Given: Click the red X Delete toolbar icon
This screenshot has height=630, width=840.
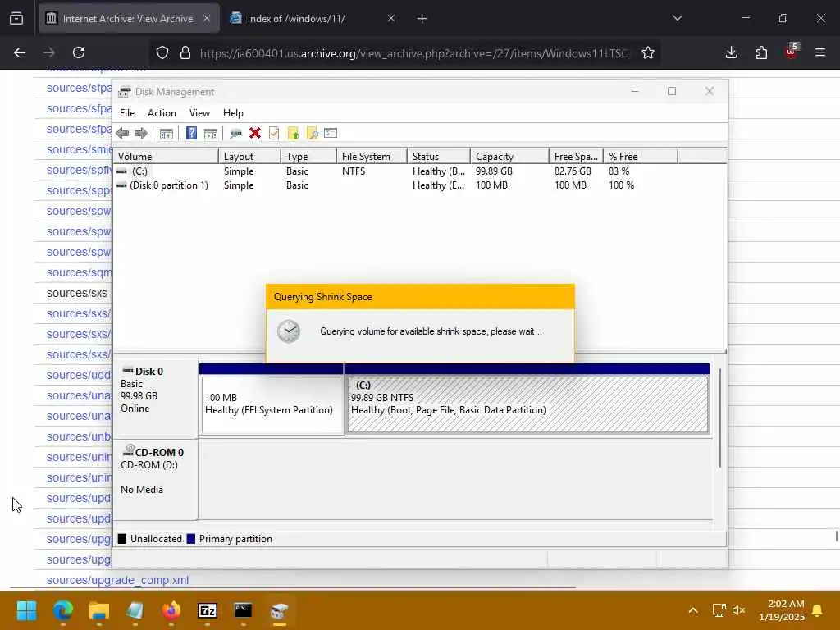Looking at the screenshot, I should (255, 133).
